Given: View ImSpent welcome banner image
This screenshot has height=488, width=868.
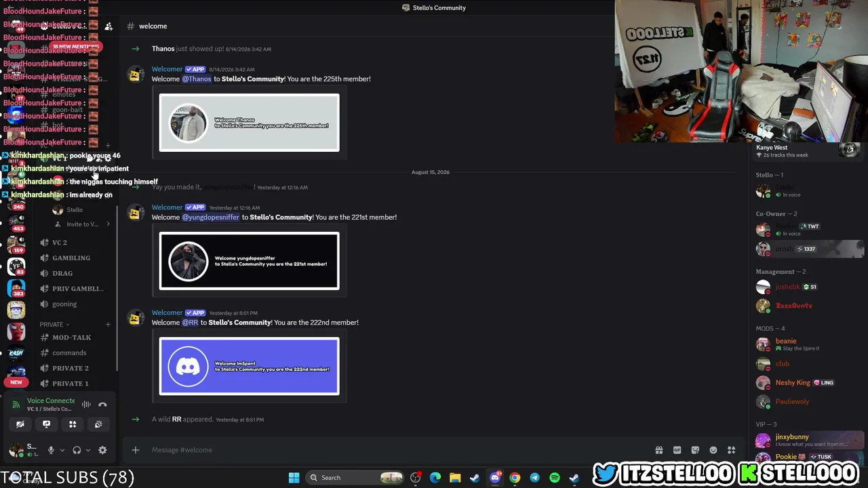Looking at the screenshot, I should tap(250, 366).
